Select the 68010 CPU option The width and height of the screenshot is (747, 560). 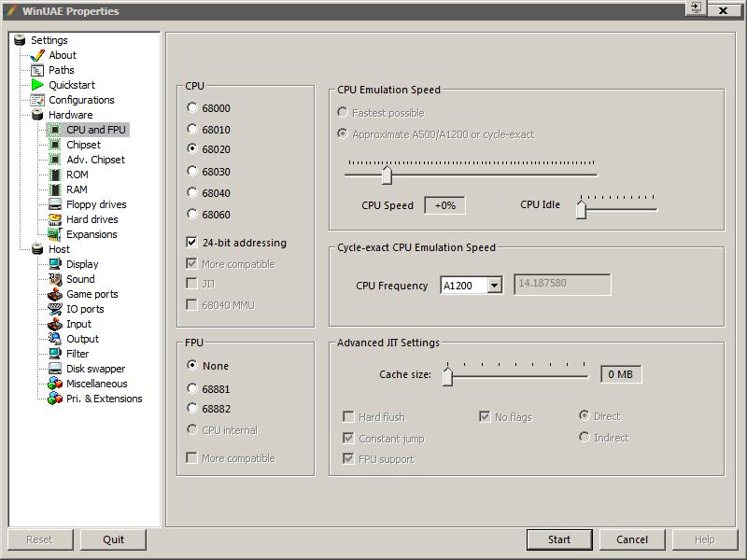pyautogui.click(x=192, y=129)
